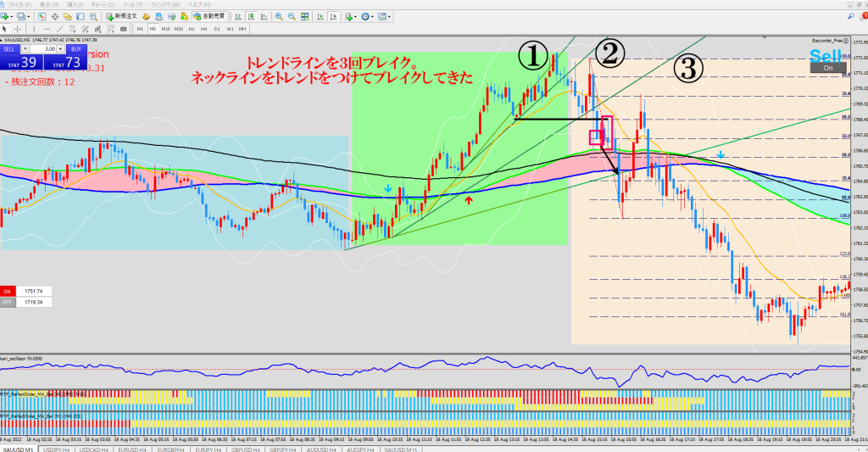The width and height of the screenshot is (868, 452).
Task: Click the Easyorder On button
Action: (x=828, y=68)
